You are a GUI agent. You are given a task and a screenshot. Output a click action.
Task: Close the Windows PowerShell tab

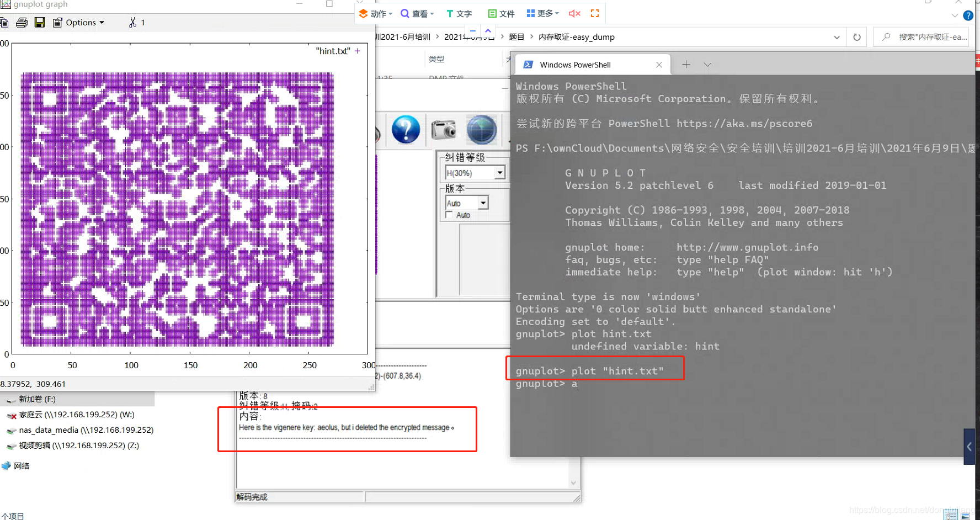pyautogui.click(x=659, y=65)
